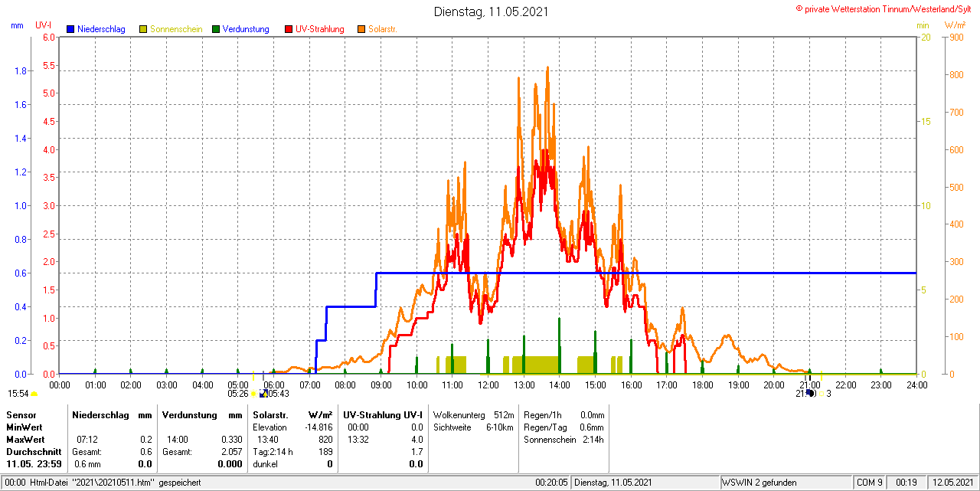Screen dimensions: 980x491
Task: Click the solar maximum value 820
Action: [x=326, y=440]
